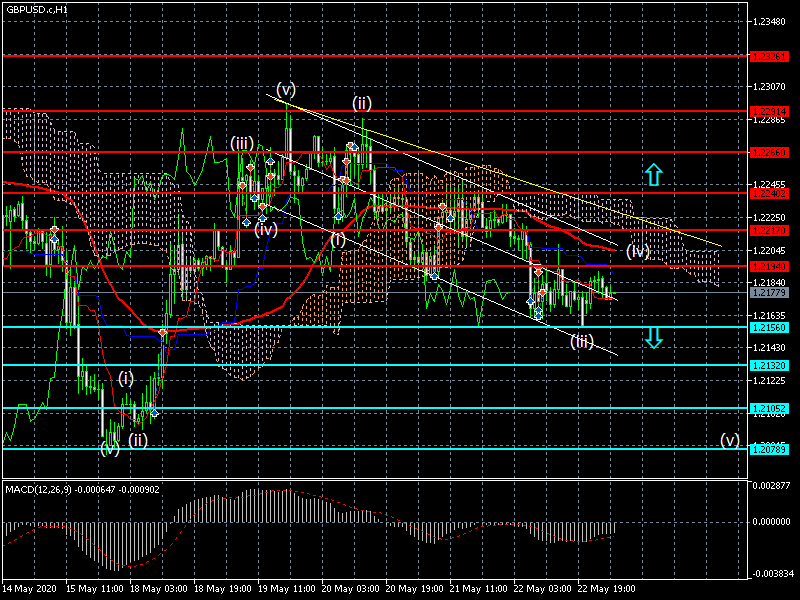Select the 1.21560 cyan price level tag

[769, 328]
